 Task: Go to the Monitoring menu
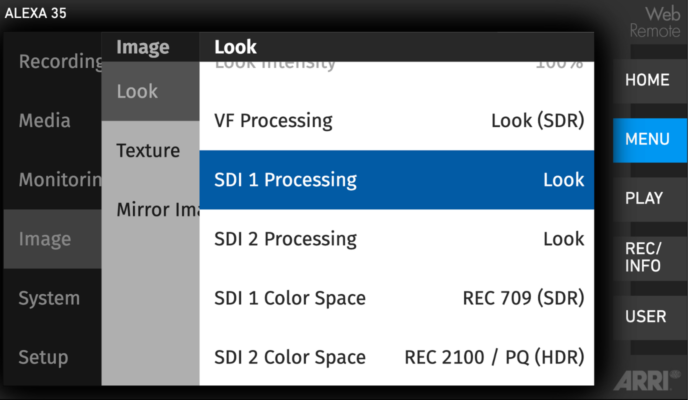pos(53,180)
